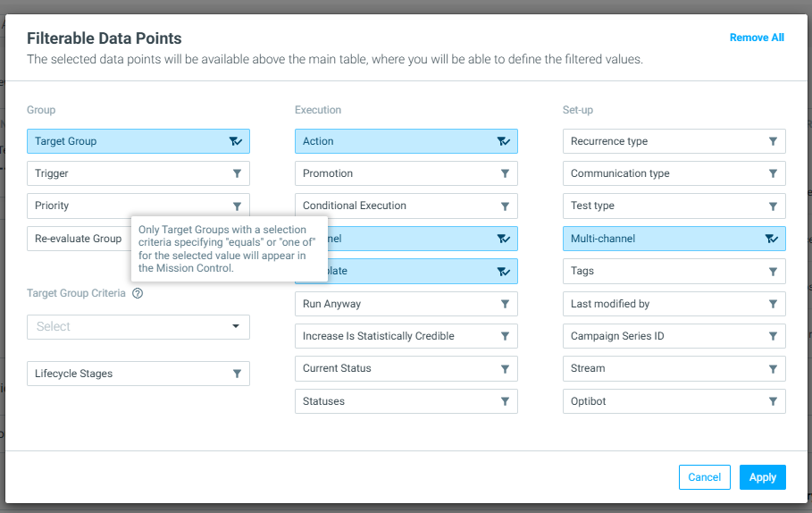Click the help icon beside Target Group Criteria
Screen dimensions: 812x513
[138, 293]
